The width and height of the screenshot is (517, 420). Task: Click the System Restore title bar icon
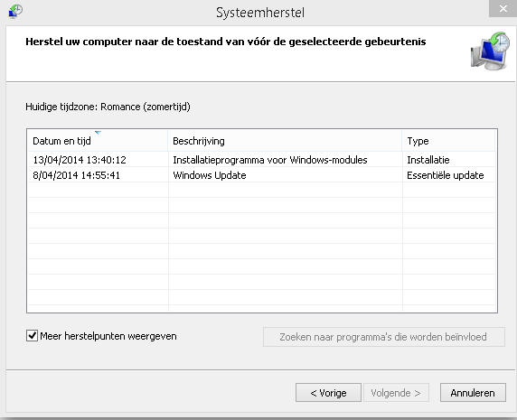coord(15,11)
